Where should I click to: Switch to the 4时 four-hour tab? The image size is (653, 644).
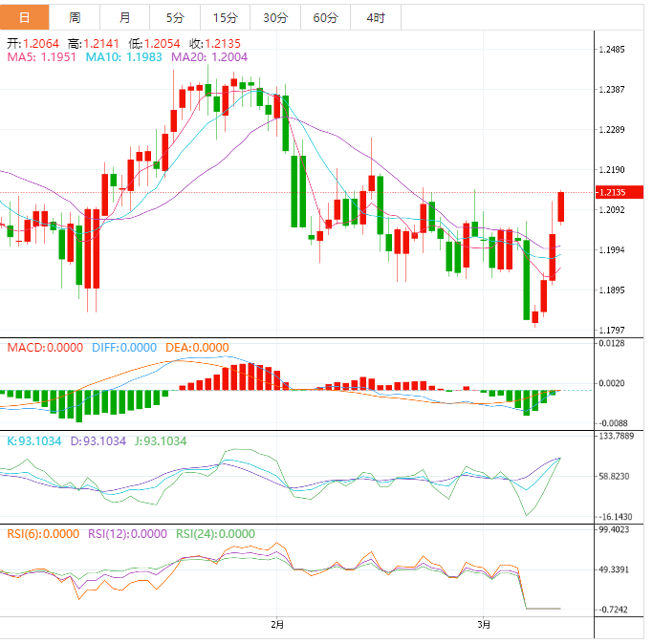[x=375, y=18]
